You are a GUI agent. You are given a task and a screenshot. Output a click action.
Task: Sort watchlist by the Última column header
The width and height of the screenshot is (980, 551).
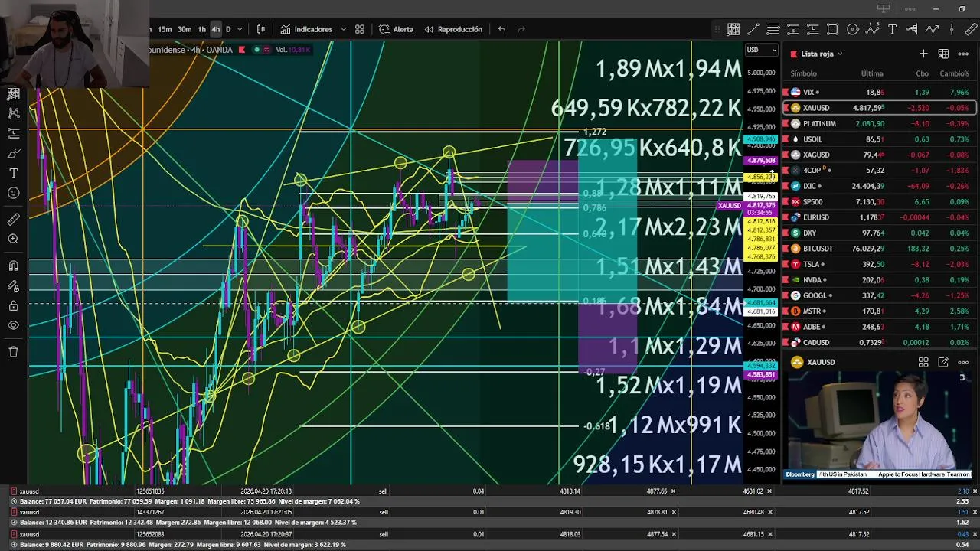872,73
